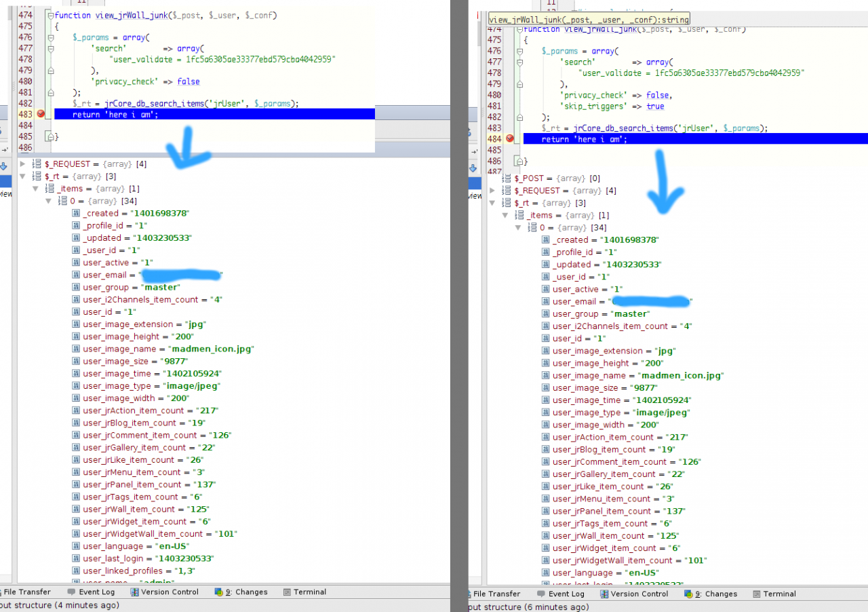
Task: Click the user_group variable icon in right pane
Action: click(546, 314)
